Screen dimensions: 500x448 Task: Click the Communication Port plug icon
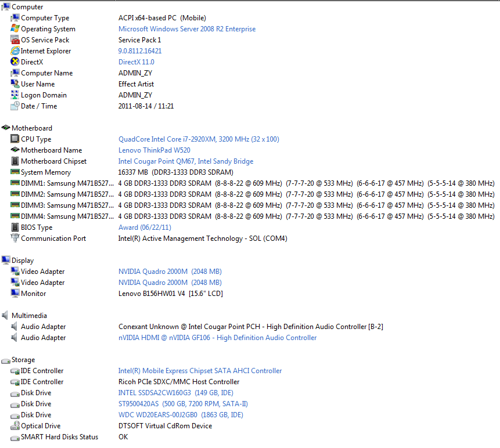[15, 238]
